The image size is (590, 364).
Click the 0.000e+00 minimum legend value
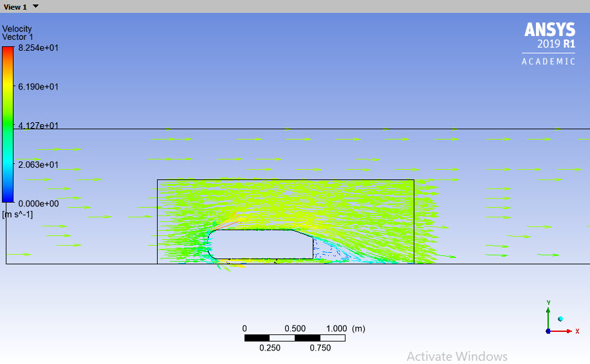click(x=38, y=203)
